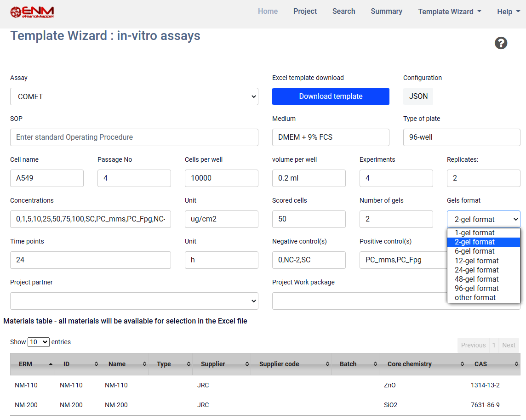
Task: Open the Project partner dropdown
Action: pyautogui.click(x=134, y=301)
